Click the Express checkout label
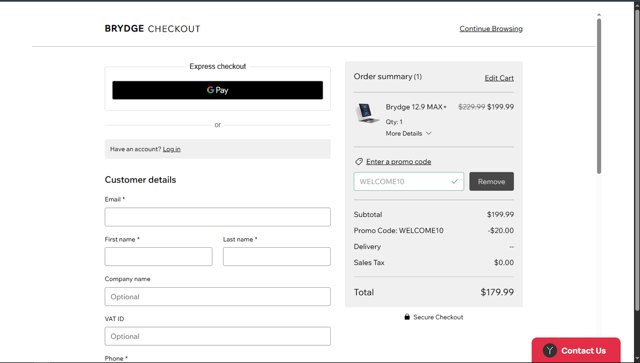Viewport: 640px width, 363px height. (x=218, y=67)
